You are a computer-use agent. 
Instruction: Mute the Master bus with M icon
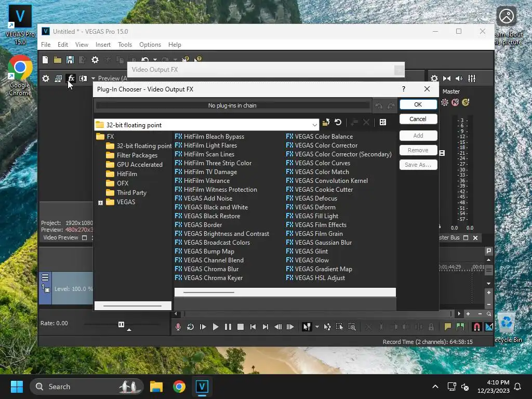455,102
